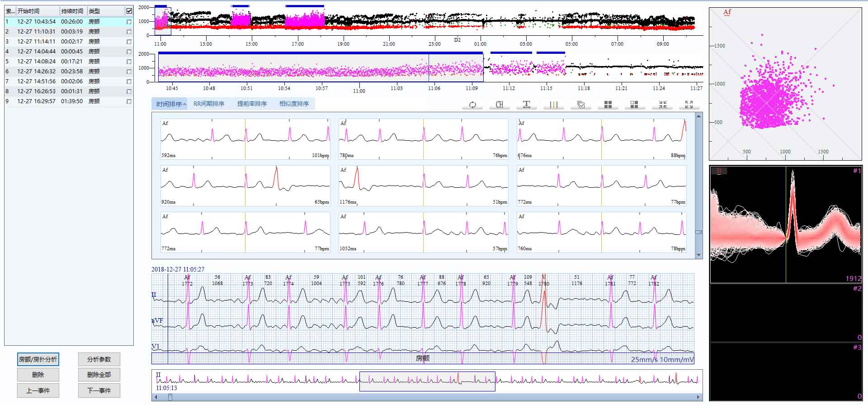Viewport: 868px width, 405px height.
Task: Select the Af thumbnail showing 1176ms 51bpm
Action: click(423, 186)
